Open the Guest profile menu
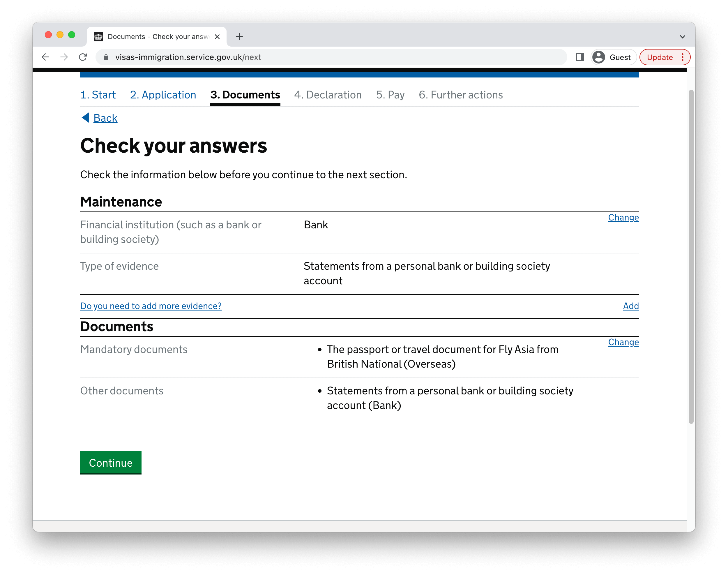This screenshot has width=728, height=575. pyautogui.click(x=613, y=57)
